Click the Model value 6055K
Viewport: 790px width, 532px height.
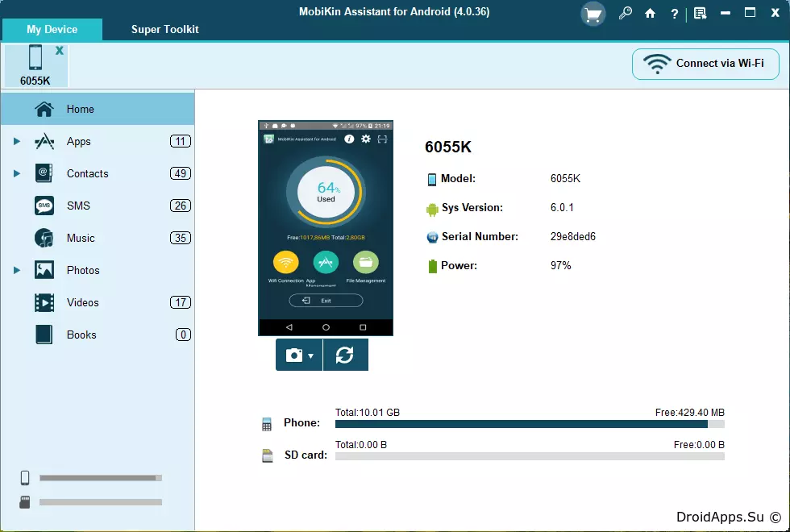(x=565, y=178)
